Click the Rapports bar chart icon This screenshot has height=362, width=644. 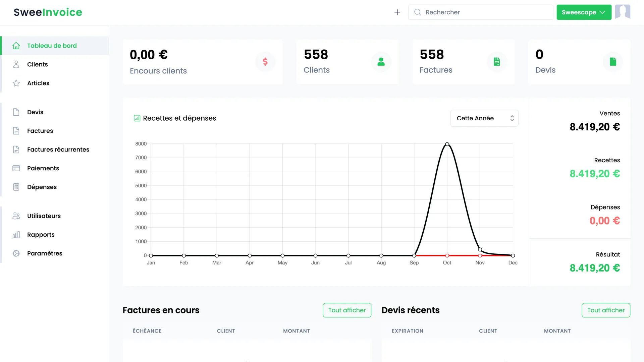(16, 235)
